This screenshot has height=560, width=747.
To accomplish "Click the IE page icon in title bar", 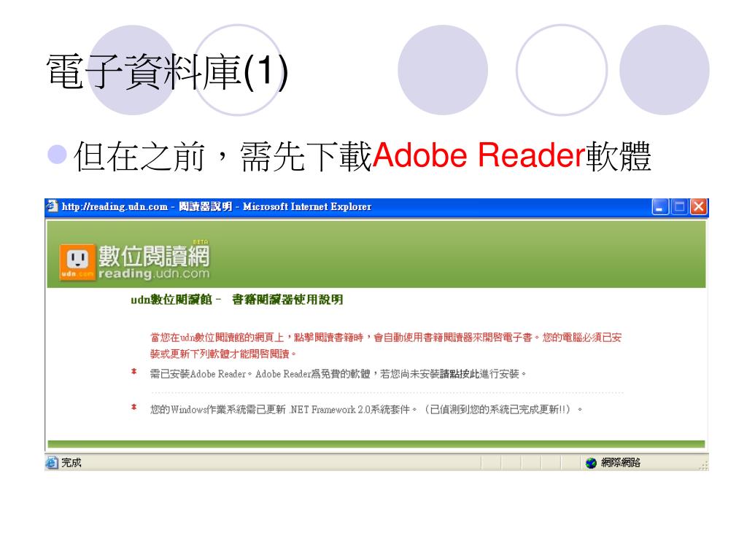I will pos(52,206).
